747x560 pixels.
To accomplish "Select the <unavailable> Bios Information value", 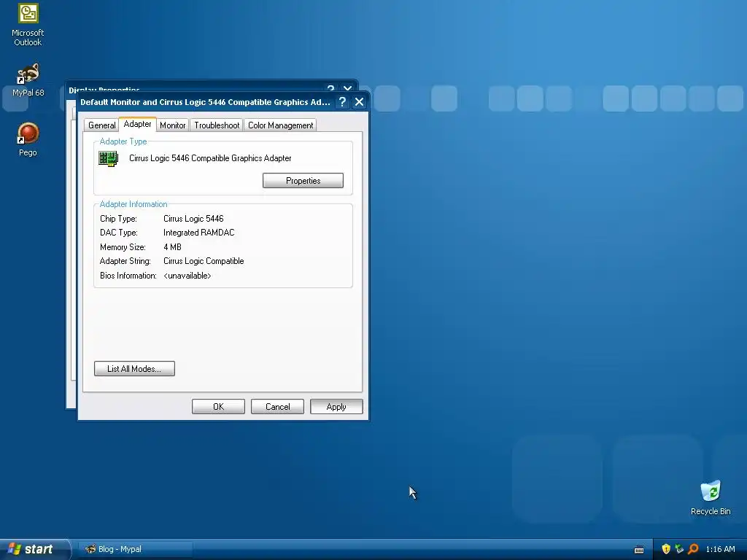I will (x=187, y=275).
